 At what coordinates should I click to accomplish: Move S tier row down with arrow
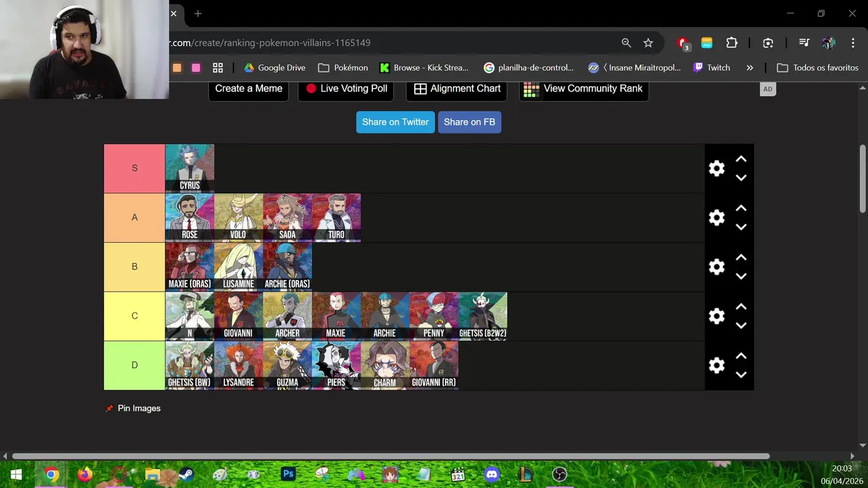[x=741, y=178]
